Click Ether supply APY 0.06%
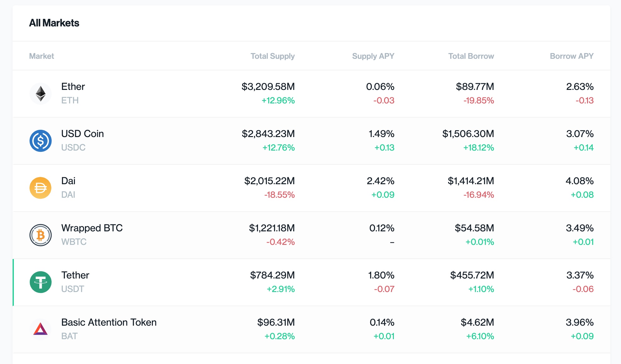Viewport: 621px width, 364px height. point(380,86)
